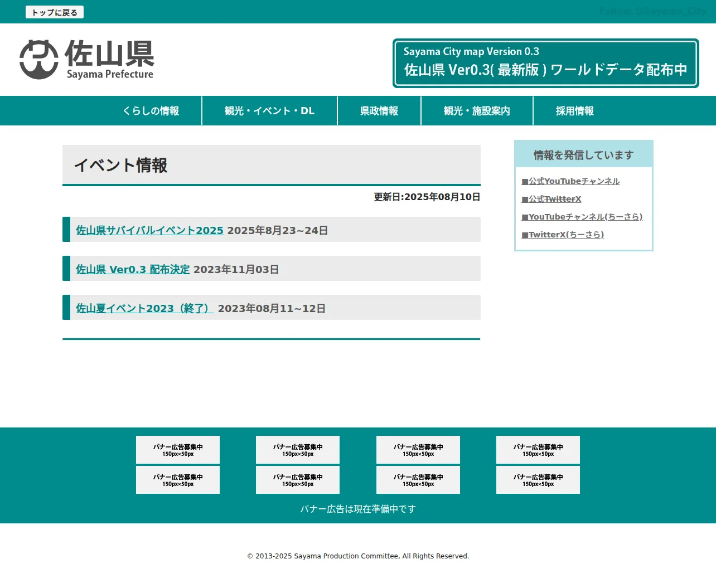Open the faint Follow @Sayama_City link
Screen dimensions: 716x588
tap(652, 11)
